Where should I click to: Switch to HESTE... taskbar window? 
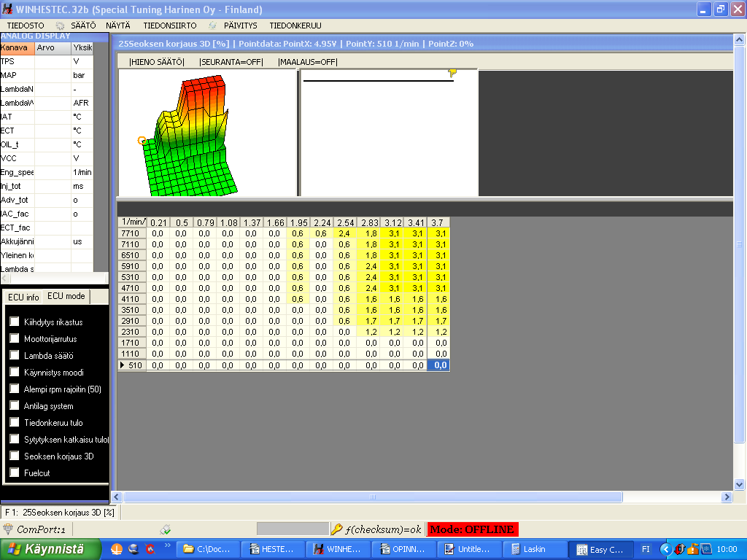coord(271,549)
